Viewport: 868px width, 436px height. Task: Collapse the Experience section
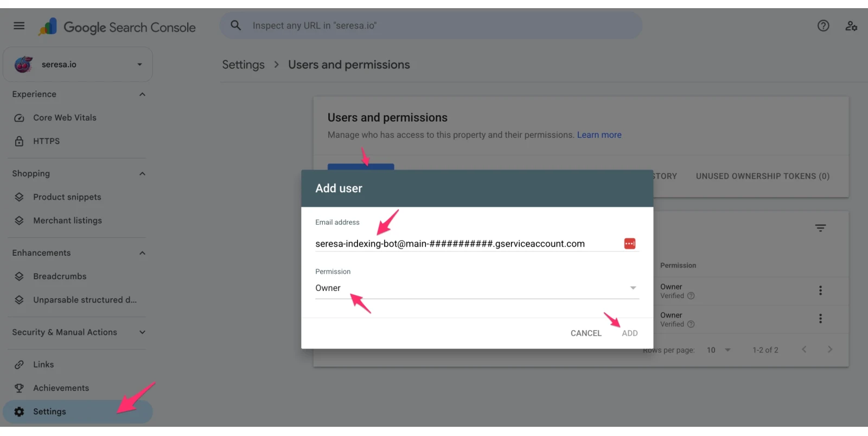142,94
